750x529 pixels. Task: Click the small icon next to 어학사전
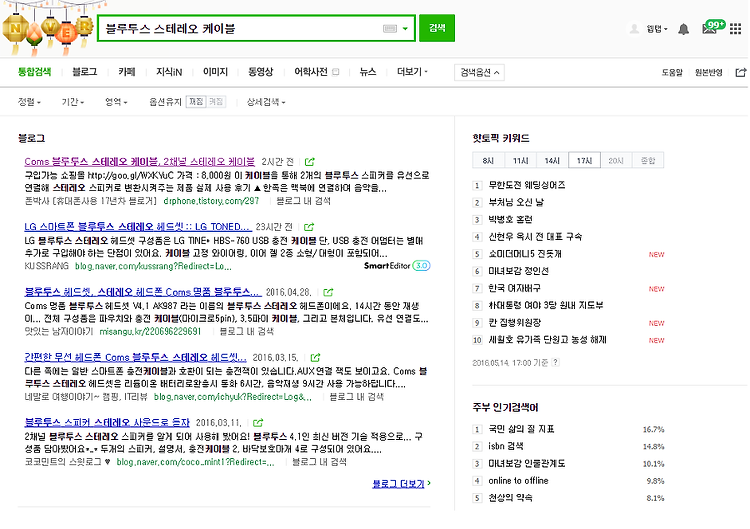[336, 72]
